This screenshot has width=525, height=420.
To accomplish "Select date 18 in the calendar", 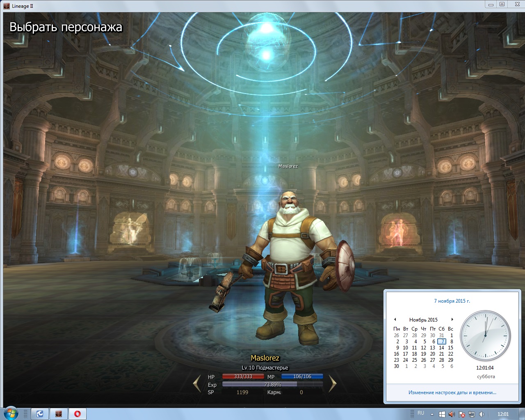I will click(414, 354).
